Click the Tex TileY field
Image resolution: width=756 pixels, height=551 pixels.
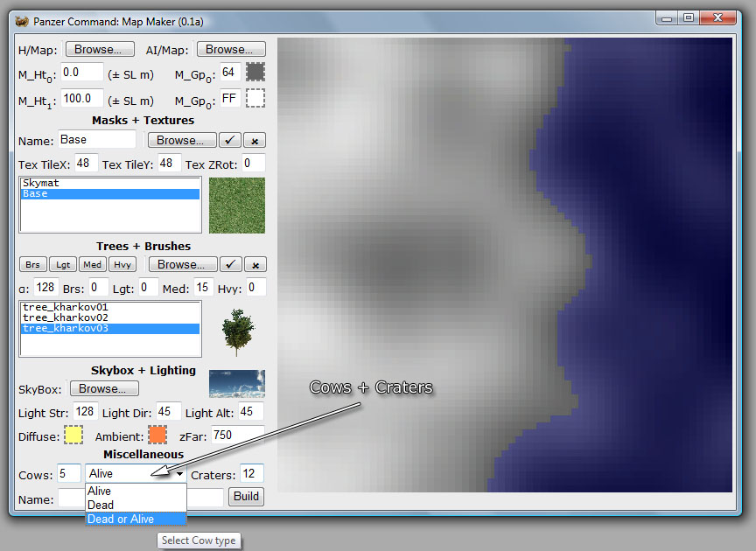tap(169, 164)
